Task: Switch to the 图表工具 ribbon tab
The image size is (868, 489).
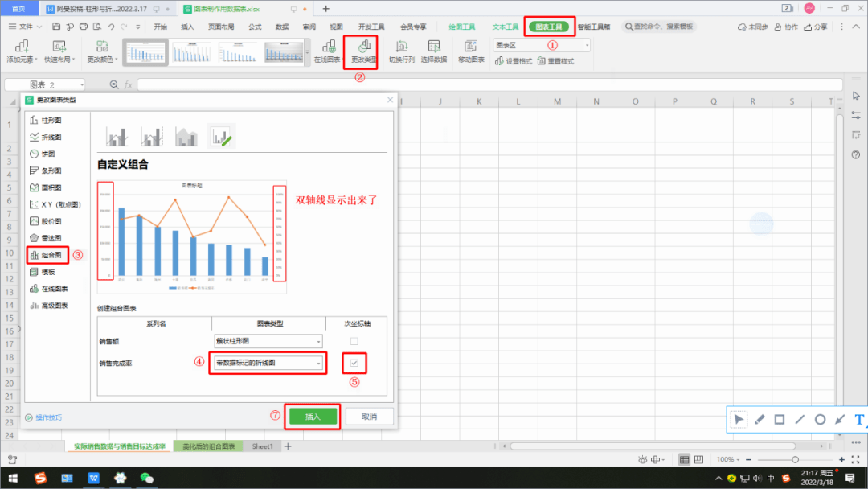Action: coord(550,27)
